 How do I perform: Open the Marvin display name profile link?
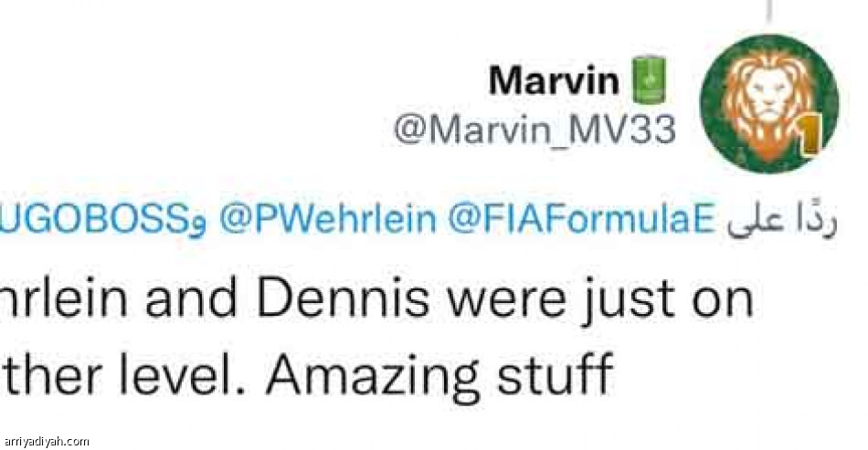[555, 82]
